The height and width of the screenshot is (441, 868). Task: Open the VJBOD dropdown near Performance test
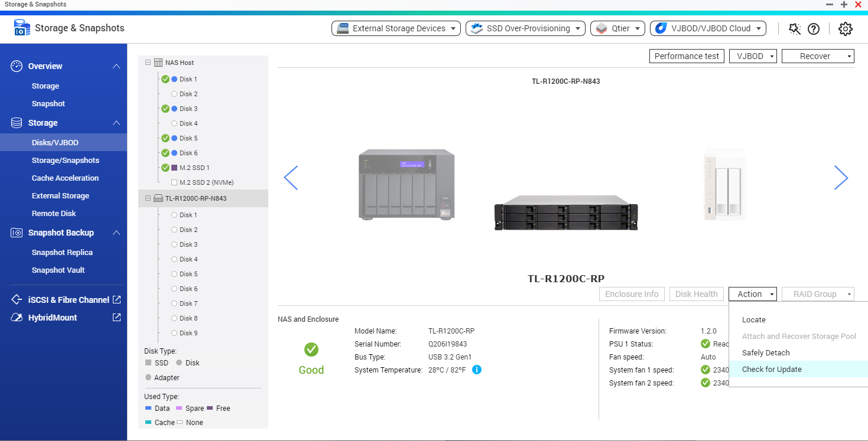point(752,55)
